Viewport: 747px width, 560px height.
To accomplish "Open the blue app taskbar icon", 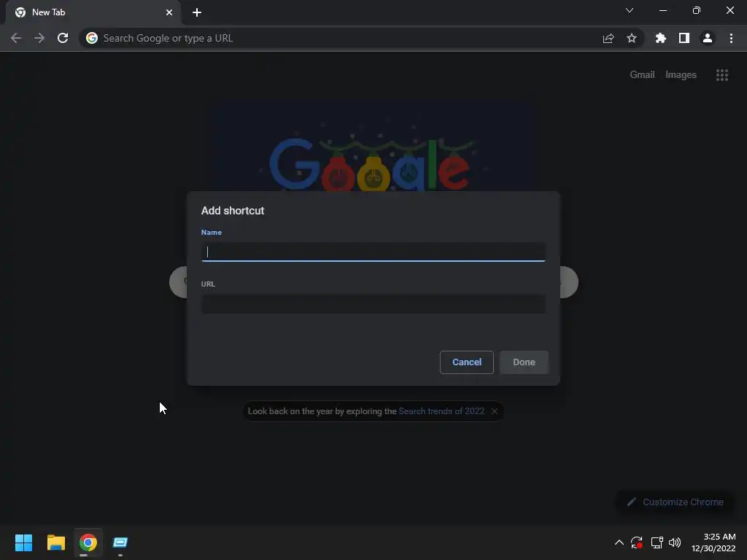I will click(x=120, y=542).
